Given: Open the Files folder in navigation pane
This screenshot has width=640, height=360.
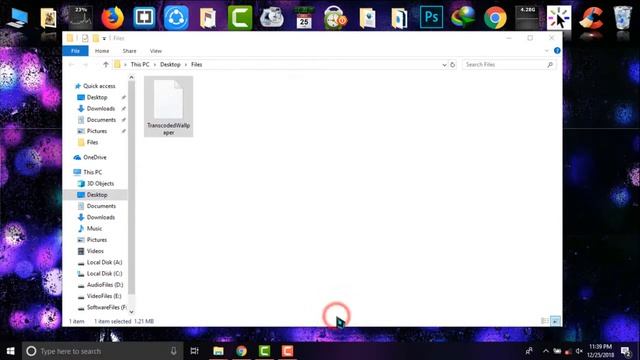Looking at the screenshot, I should [x=92, y=142].
